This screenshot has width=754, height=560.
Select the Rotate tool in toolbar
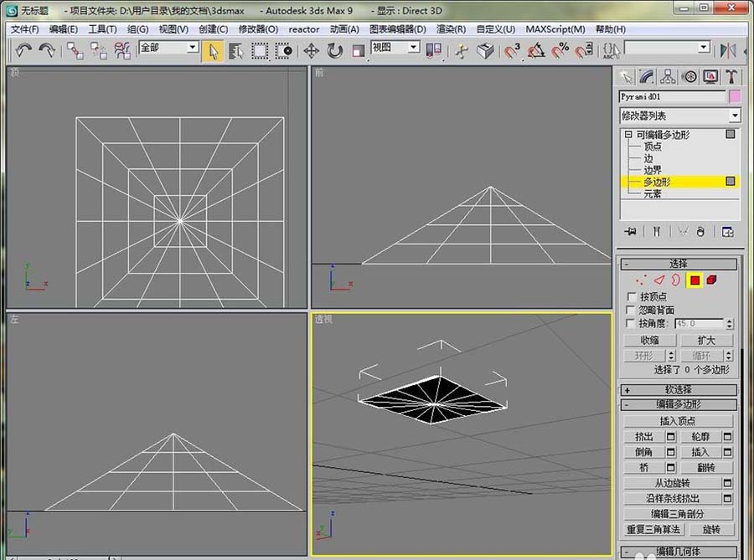pos(335,50)
